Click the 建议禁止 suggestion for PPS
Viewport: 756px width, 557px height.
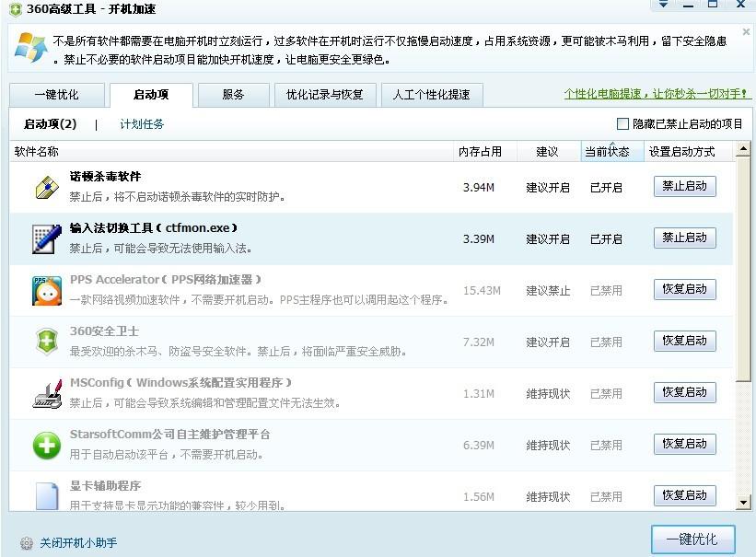pos(548,291)
